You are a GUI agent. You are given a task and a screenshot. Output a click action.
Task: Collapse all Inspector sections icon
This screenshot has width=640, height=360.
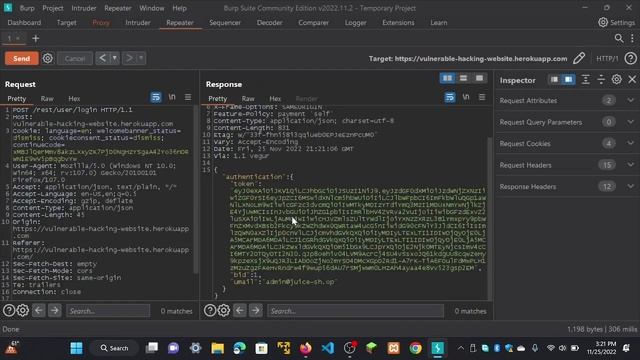coord(601,79)
